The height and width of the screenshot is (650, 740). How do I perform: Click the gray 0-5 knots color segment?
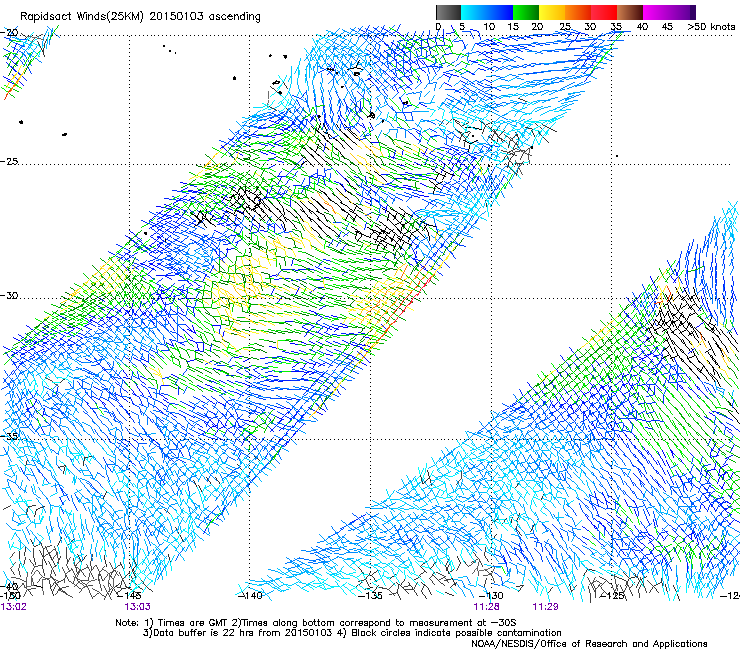[x=448, y=12]
